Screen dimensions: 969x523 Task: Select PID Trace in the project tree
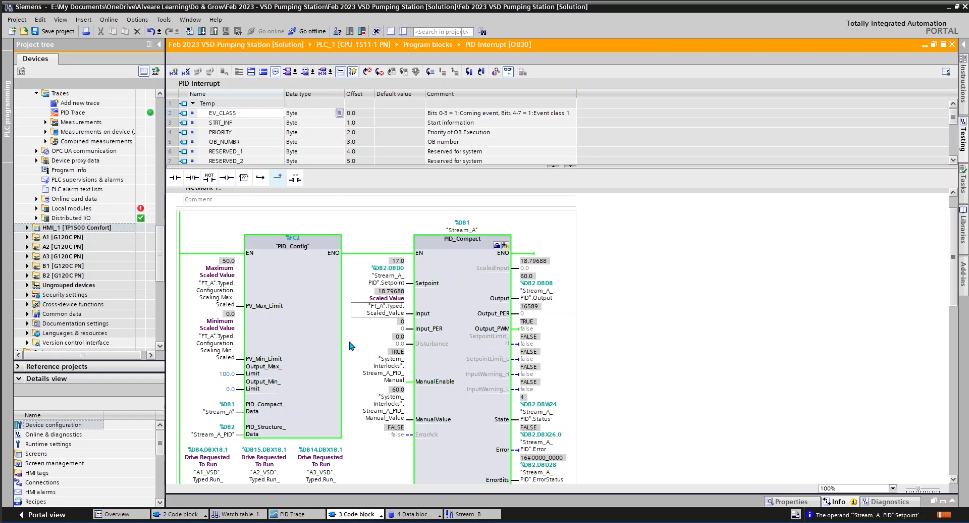(72, 112)
